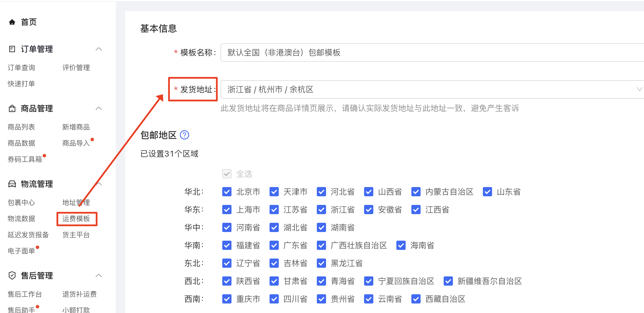The height and width of the screenshot is (313, 644).
Task: Uncheck the 河北省 checkbox
Action: click(x=321, y=192)
